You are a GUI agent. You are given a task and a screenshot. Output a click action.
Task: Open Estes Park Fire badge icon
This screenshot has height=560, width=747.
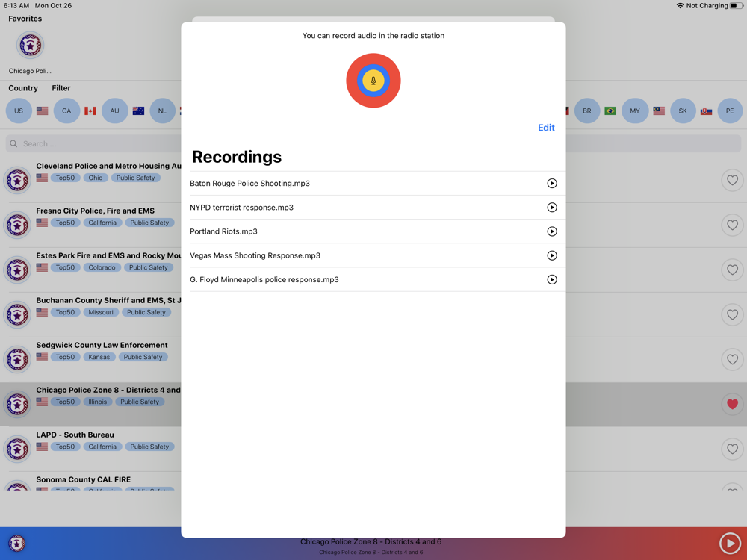[18, 270]
